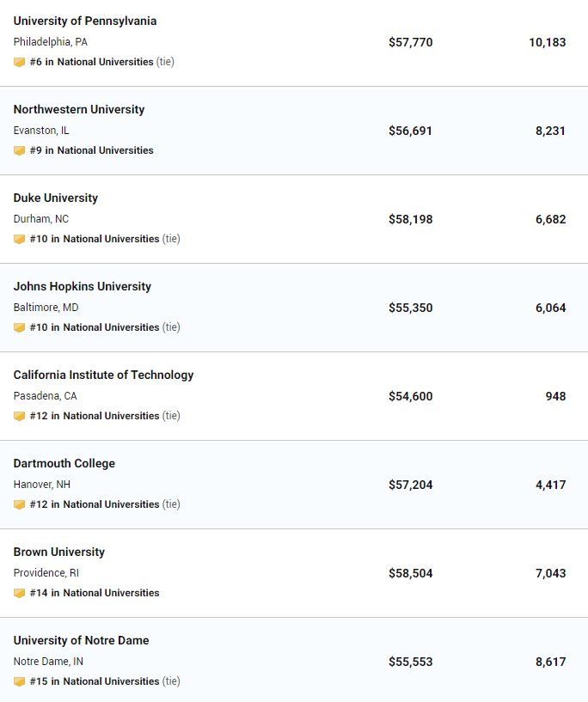Screen dimensions: 588x702
Task: Click the Notre Dame #15 badge icon
Action: (x=19, y=682)
